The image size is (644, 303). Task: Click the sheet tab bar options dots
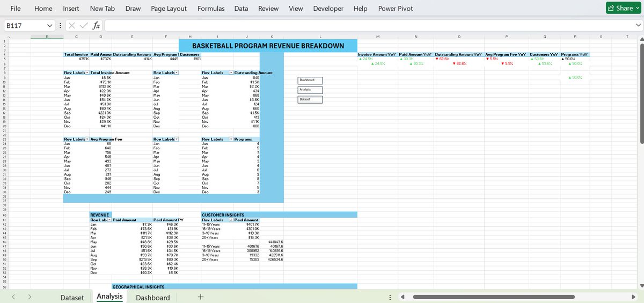click(x=390, y=297)
